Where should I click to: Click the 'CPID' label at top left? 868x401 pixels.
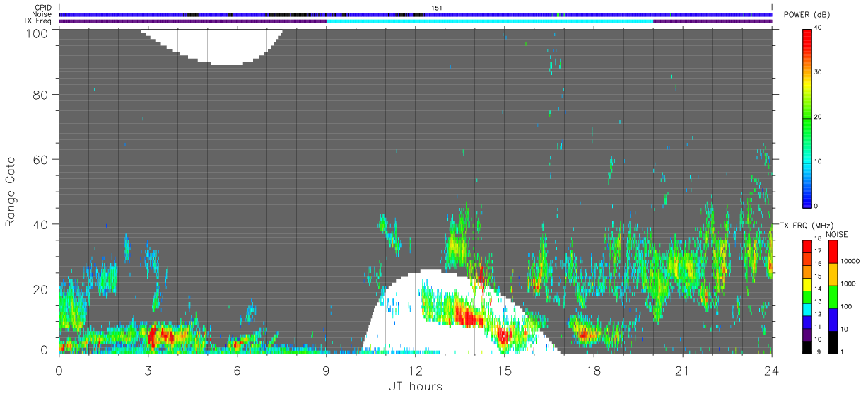coord(44,8)
